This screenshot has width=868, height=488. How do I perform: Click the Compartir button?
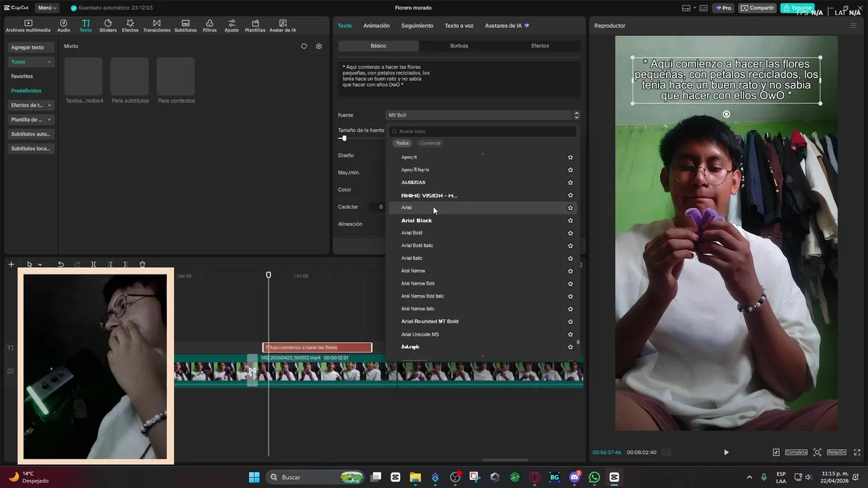click(x=758, y=8)
